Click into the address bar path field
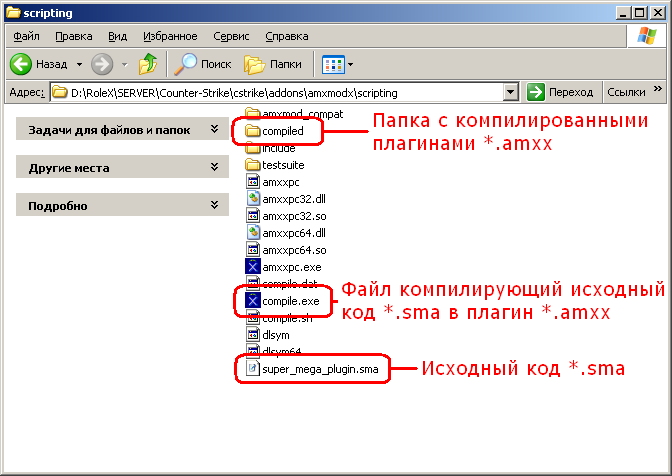 point(280,92)
